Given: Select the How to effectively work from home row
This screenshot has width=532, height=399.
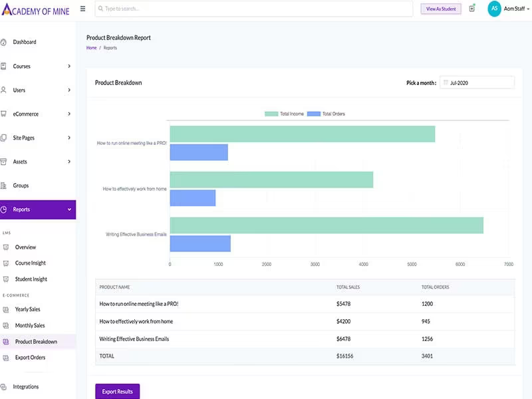Looking at the screenshot, I should [305, 321].
